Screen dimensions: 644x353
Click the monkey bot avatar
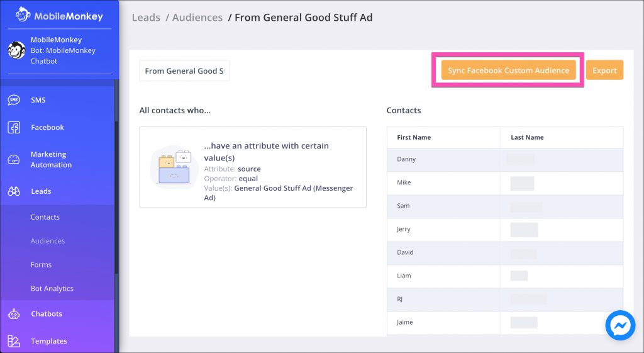(17, 50)
